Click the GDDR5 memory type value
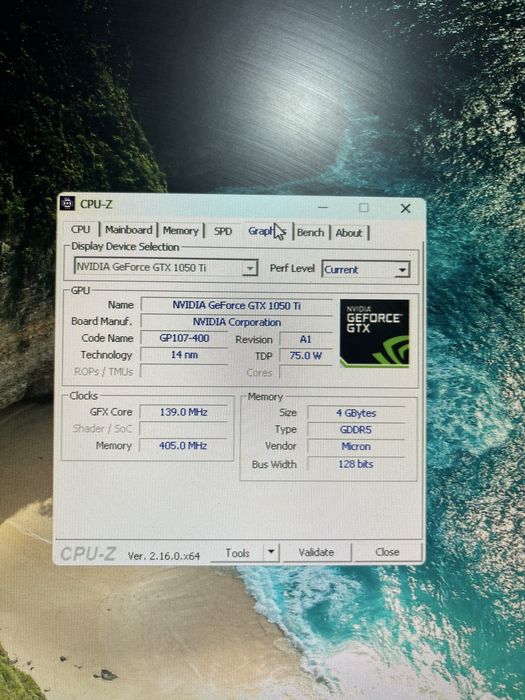Image resolution: width=525 pixels, height=700 pixels. (x=356, y=429)
